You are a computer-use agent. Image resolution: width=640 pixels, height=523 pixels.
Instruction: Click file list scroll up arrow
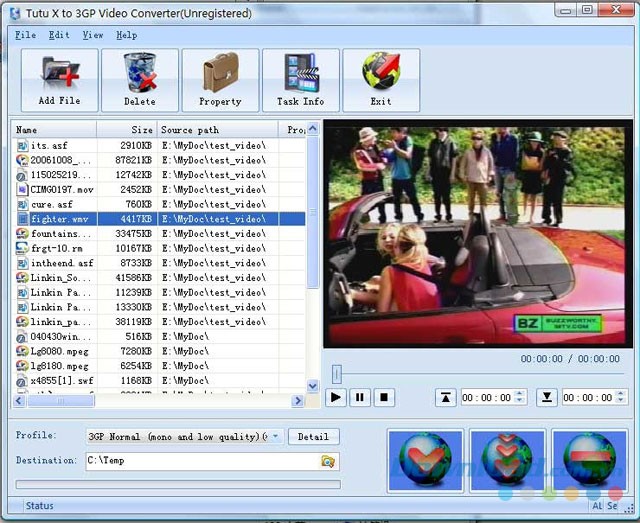click(x=313, y=129)
